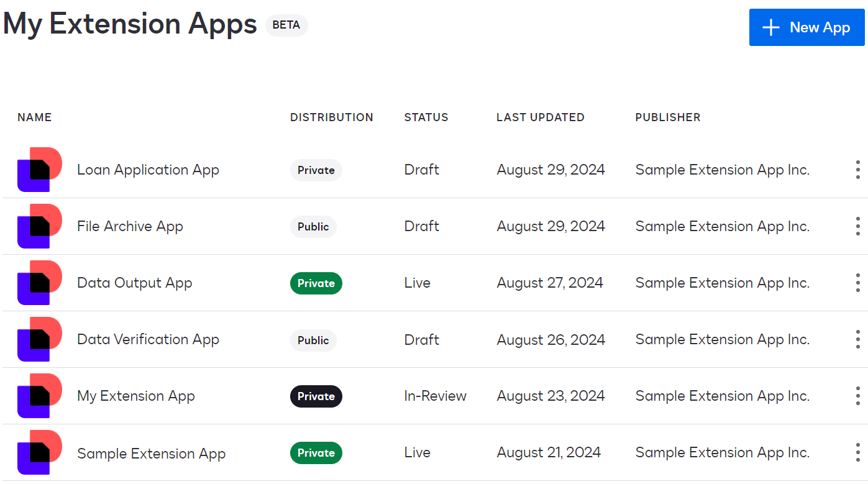Image resolution: width=868 pixels, height=484 pixels.
Task: Click the NAME column header
Action: [x=34, y=117]
